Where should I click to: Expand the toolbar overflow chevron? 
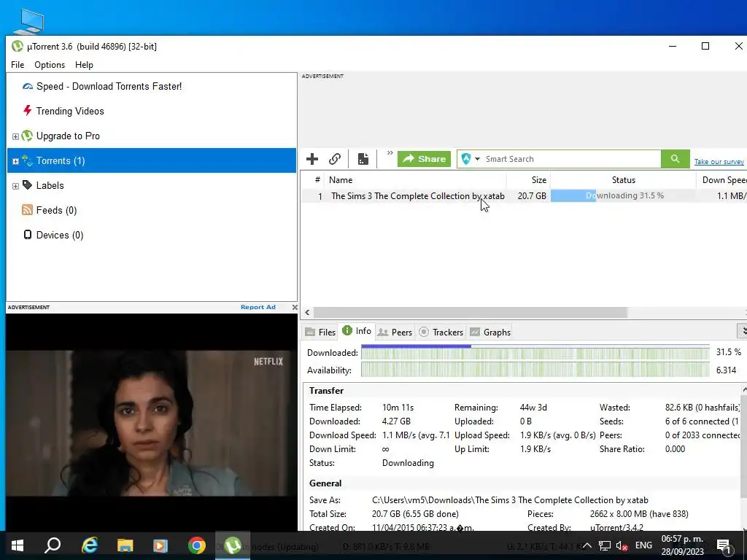(390, 153)
